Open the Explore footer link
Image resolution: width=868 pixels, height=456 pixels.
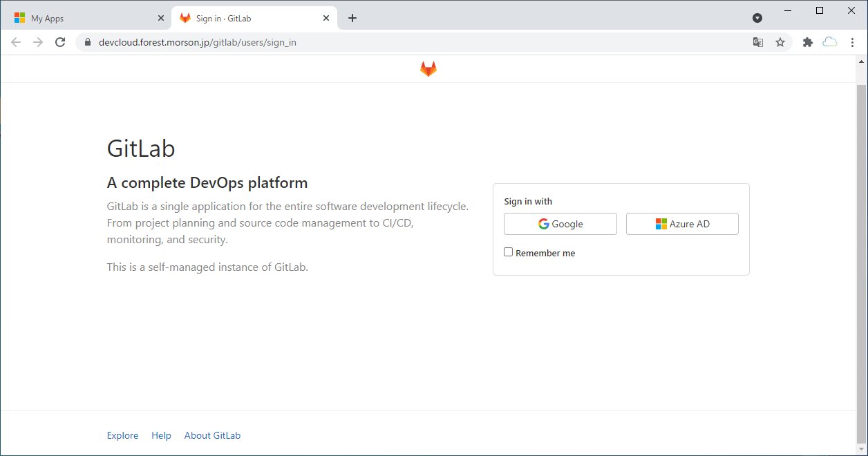click(122, 435)
